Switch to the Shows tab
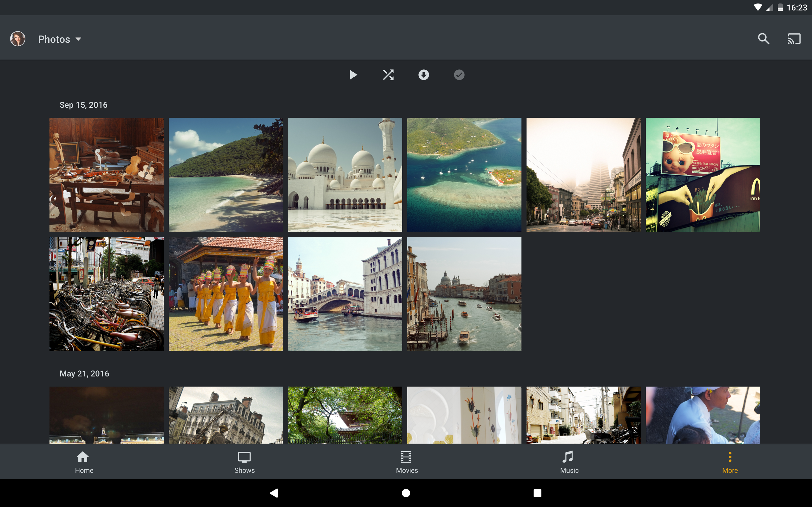Screen dimensions: 812x507 point(244,462)
